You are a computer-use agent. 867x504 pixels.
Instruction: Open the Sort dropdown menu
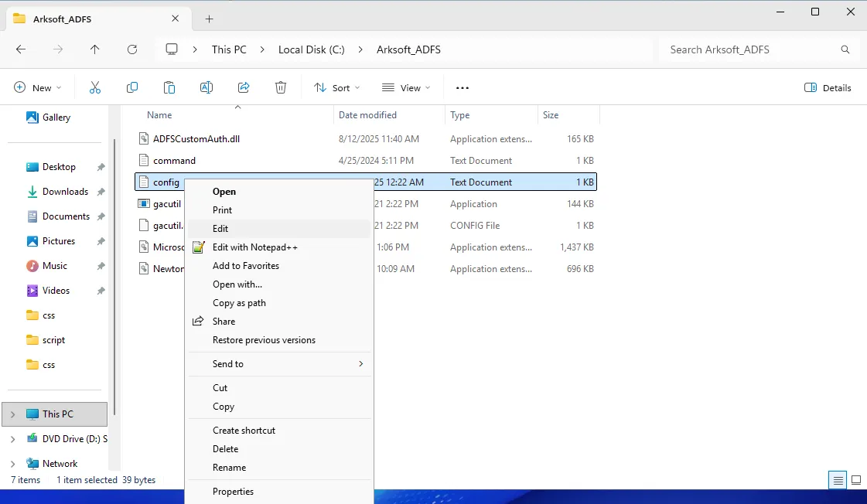(x=333, y=88)
